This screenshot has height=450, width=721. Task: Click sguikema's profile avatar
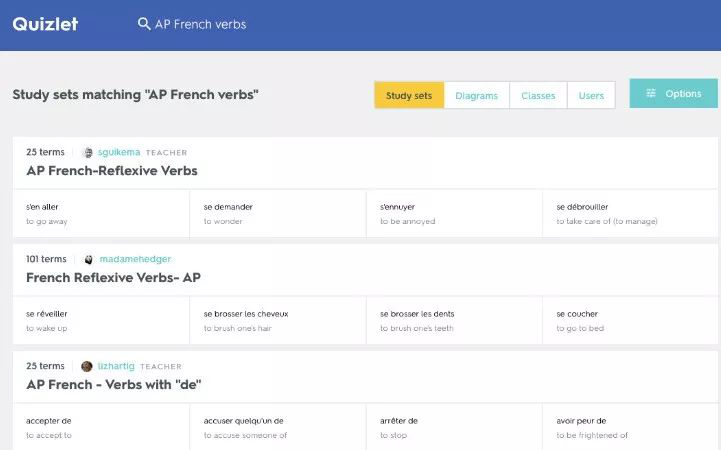[87, 153]
